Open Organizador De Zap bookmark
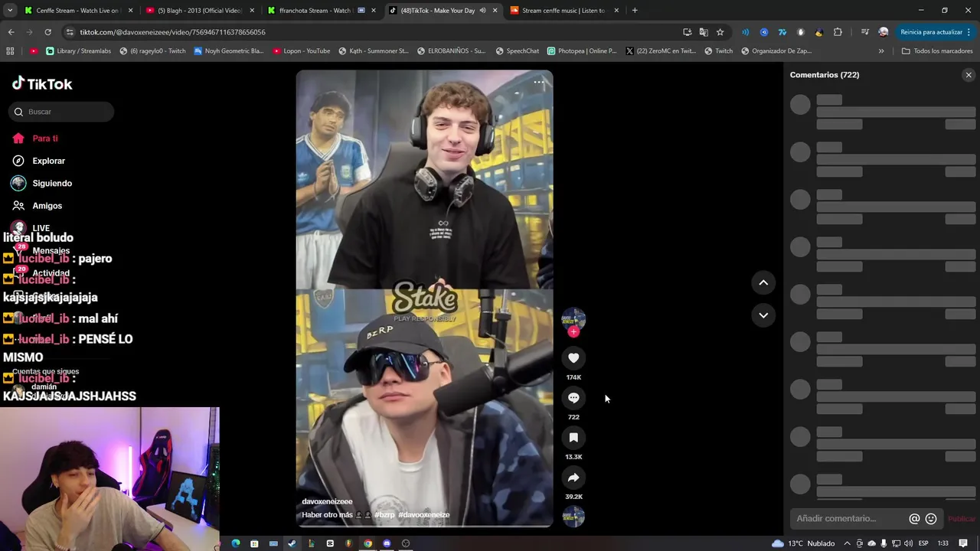980x551 pixels. [776, 51]
